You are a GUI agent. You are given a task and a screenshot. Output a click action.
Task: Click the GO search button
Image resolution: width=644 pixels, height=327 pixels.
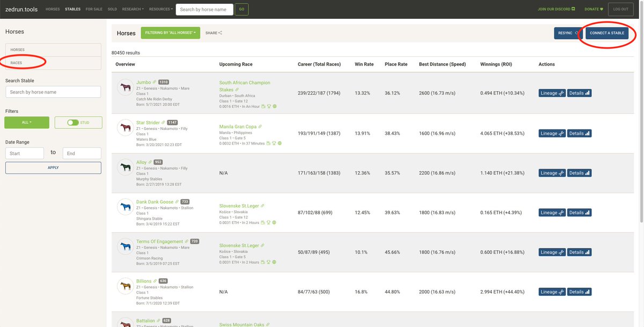[241, 9]
